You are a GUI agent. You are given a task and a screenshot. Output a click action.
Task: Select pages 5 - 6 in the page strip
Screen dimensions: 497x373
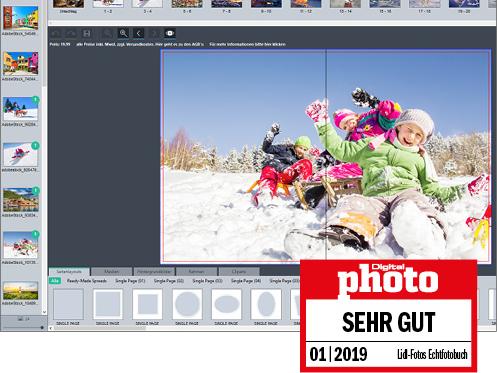coord(187,4)
